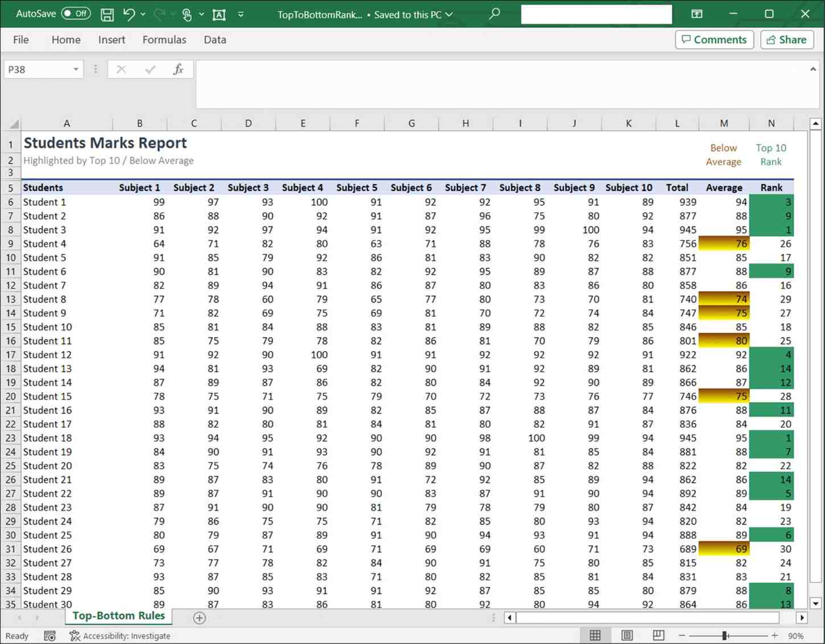This screenshot has height=644, width=825.
Task: Click the vertical scrollbar up arrow
Action: [815, 123]
